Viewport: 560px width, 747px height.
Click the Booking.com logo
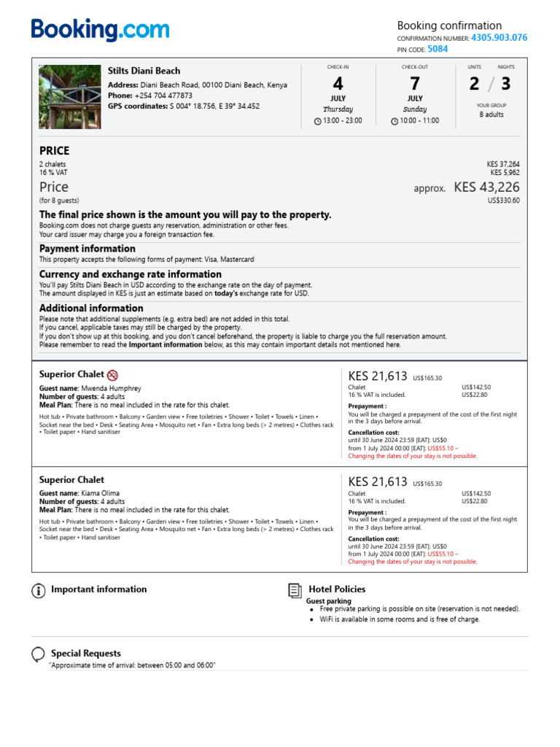click(100, 31)
